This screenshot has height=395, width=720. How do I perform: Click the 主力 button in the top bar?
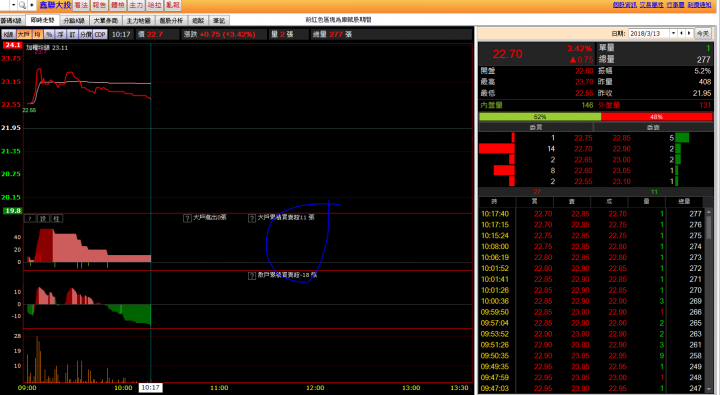(x=136, y=5)
